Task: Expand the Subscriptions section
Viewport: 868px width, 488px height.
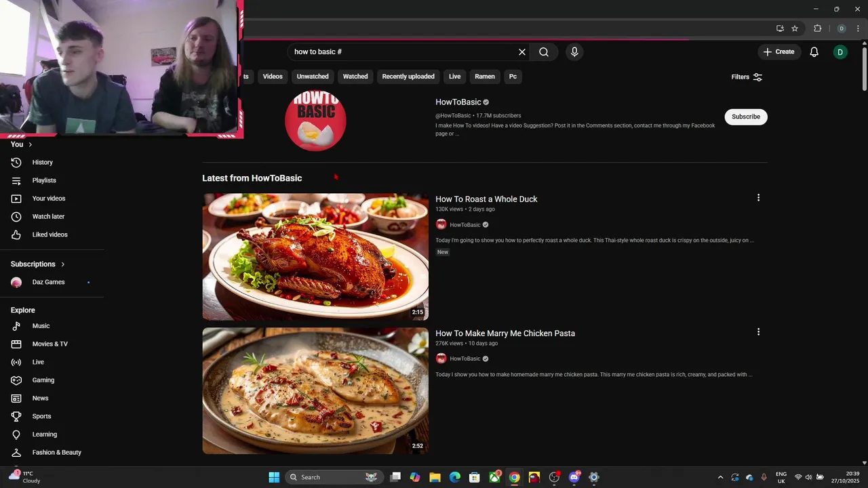Action: pos(38,264)
